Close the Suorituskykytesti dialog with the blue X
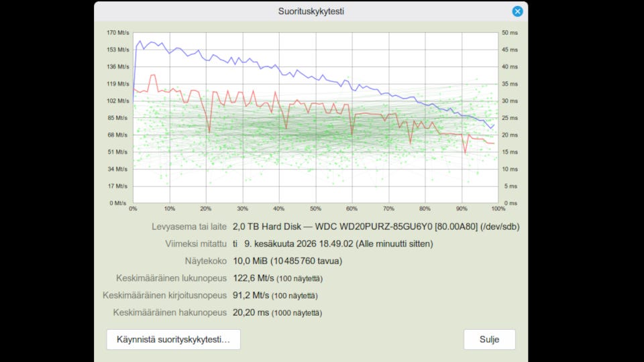This screenshot has width=644, height=362. tap(517, 11)
